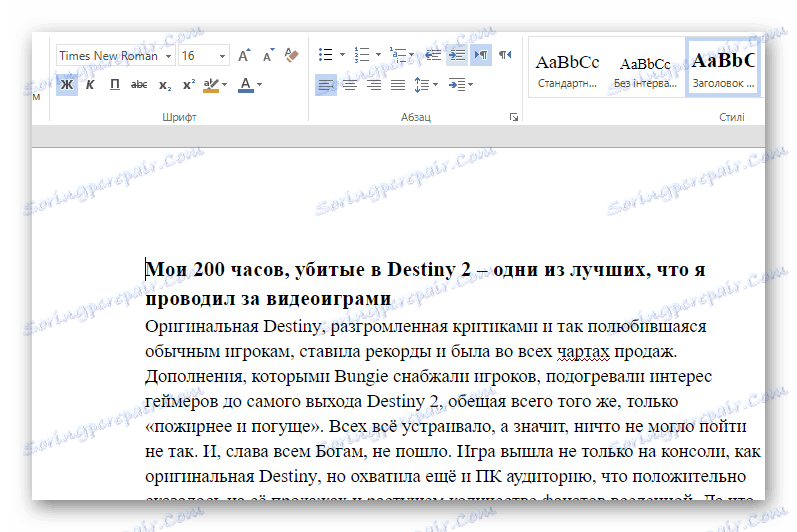Open bulleted list style dropdown arrow

coord(342,55)
